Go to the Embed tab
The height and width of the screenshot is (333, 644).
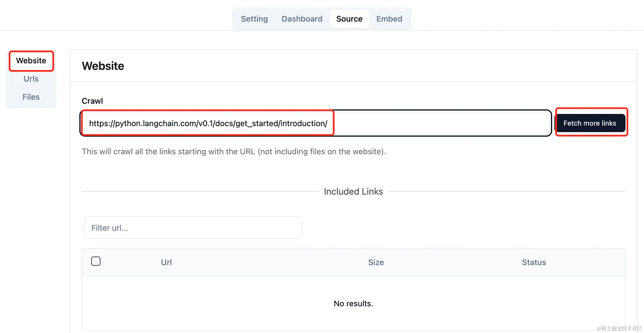click(389, 19)
